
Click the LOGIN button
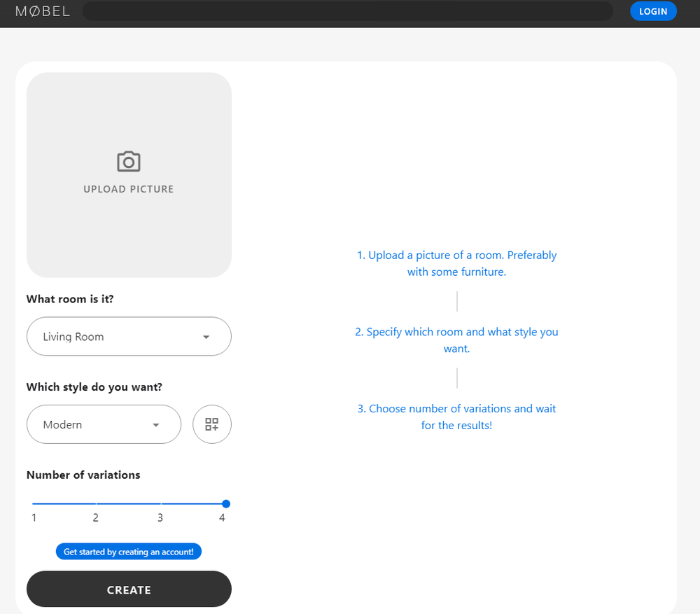[653, 11]
